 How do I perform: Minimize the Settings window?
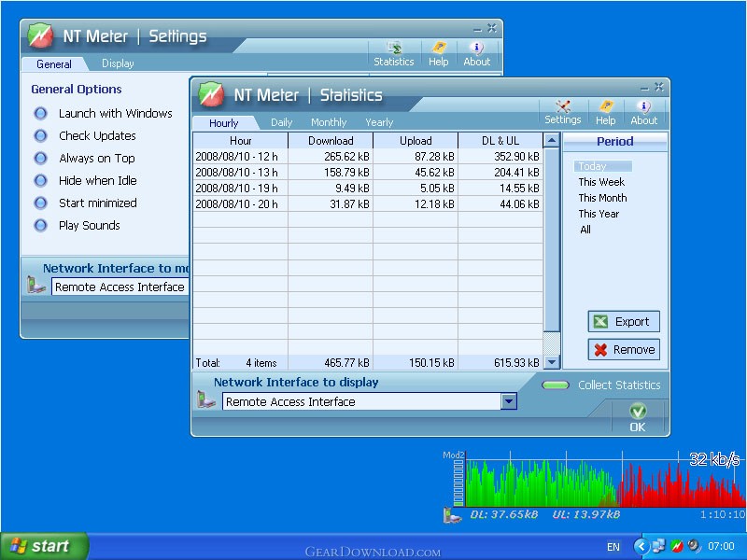pos(477,30)
